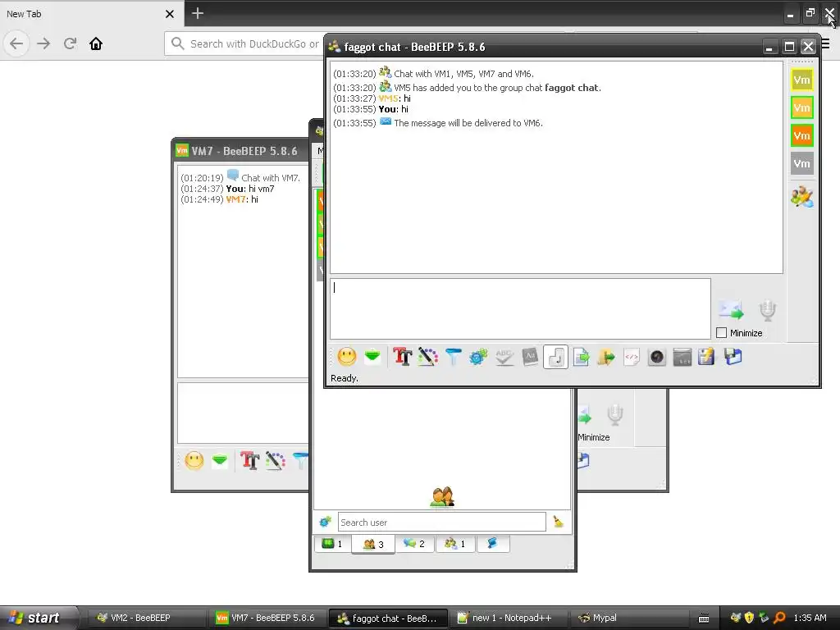The width and height of the screenshot is (840, 630).
Task: Switch to VM7 - BeeBEEP 5.8.6 taskbar button
Action: (x=267, y=618)
